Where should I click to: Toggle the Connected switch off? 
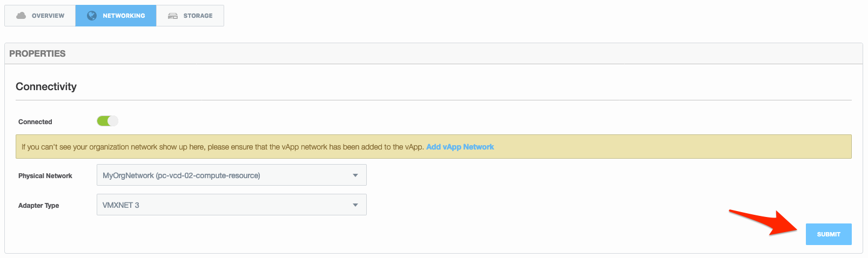(107, 121)
